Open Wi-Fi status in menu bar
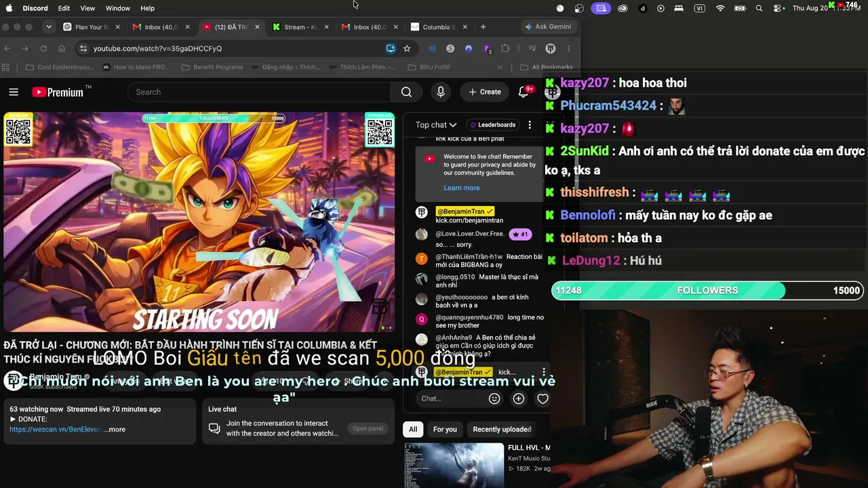Viewport: 868px width, 488px height. (x=720, y=8)
